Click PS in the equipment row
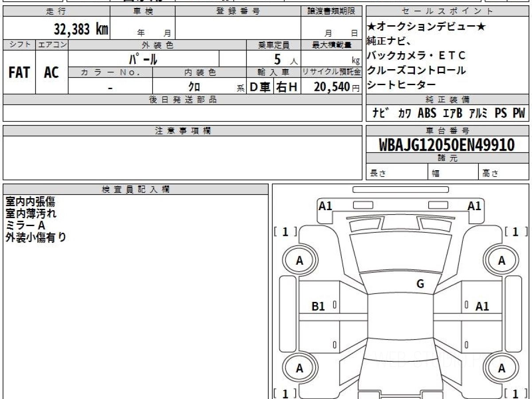Viewport: 532px width, 399px height. click(501, 113)
